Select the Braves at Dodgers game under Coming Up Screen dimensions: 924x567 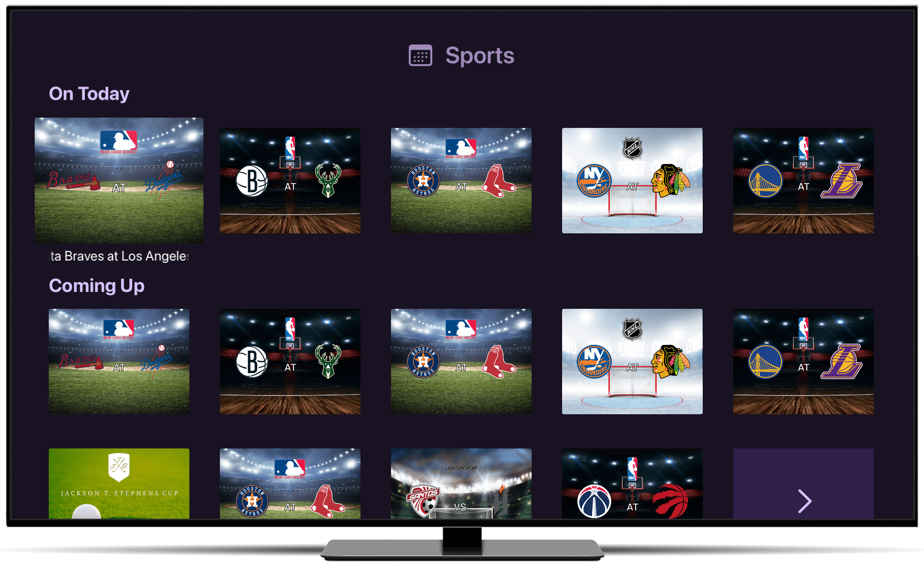click(x=119, y=361)
